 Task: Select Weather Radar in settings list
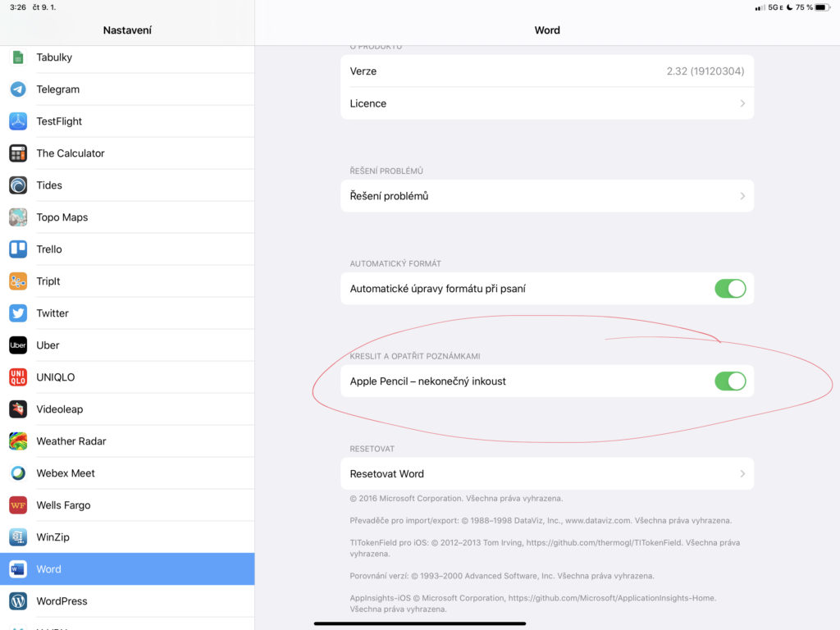(71, 441)
